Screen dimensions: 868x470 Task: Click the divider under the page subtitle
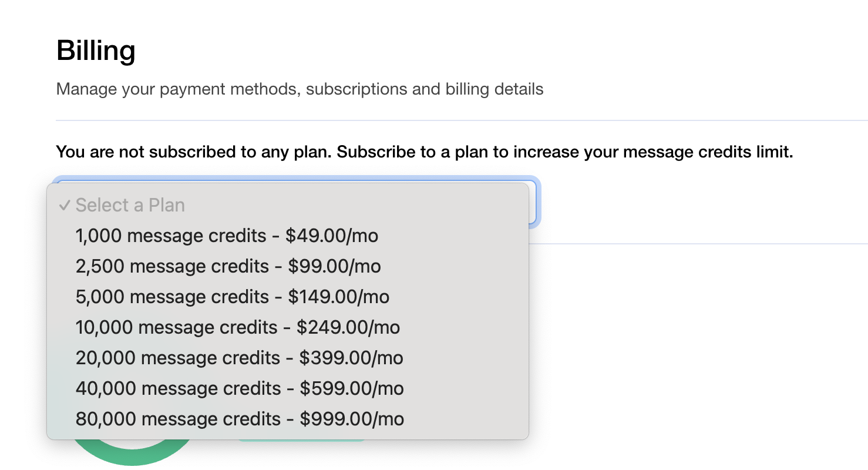tap(462, 119)
